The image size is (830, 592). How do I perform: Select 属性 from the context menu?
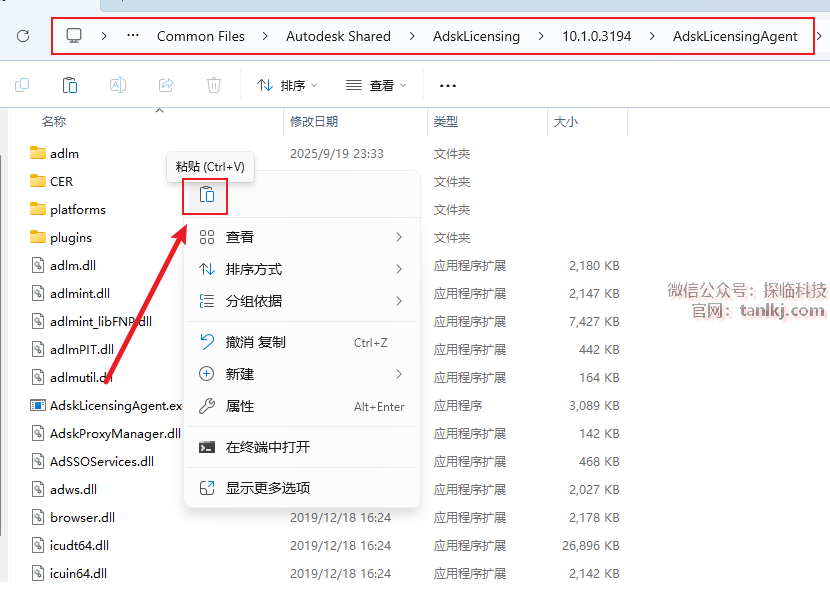pos(240,407)
